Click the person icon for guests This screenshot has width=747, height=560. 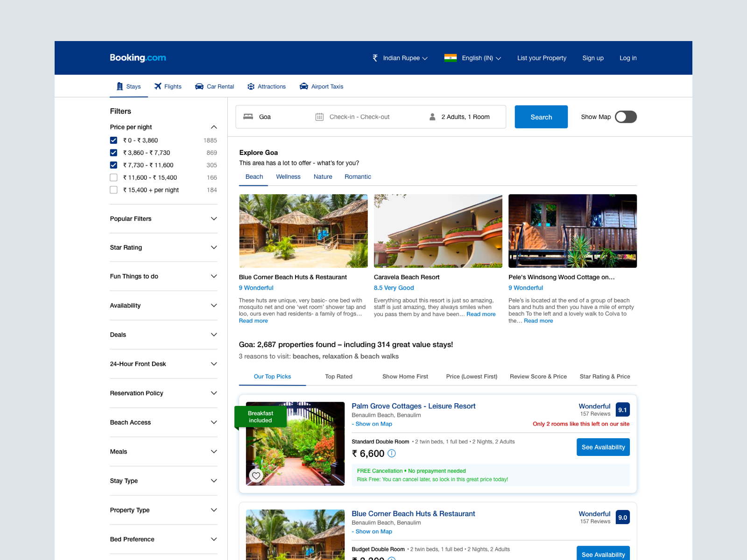(x=432, y=117)
